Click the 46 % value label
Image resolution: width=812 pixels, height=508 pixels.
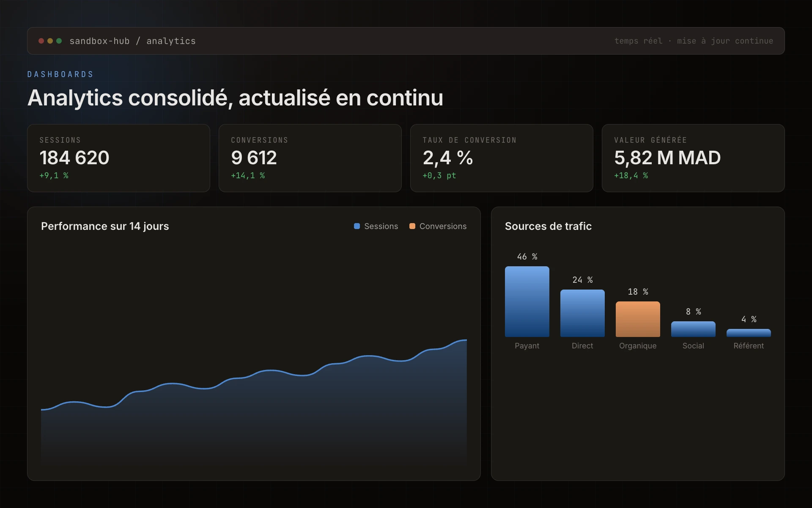coord(527,257)
